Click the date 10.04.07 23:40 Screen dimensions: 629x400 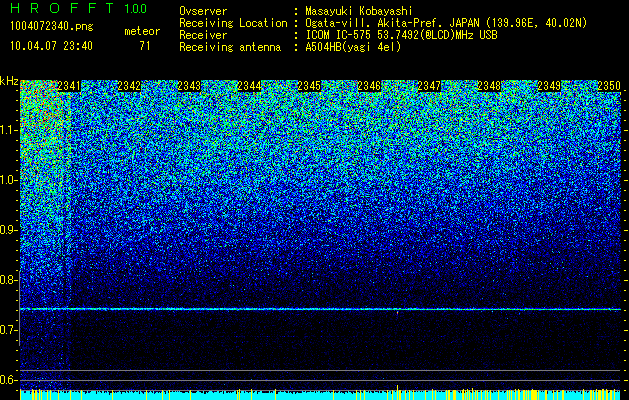tap(51, 46)
